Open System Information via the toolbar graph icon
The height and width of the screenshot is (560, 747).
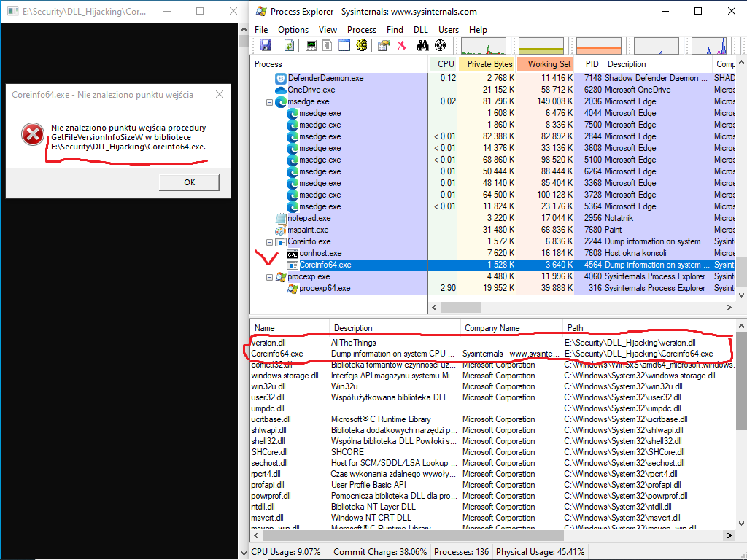coord(311,46)
